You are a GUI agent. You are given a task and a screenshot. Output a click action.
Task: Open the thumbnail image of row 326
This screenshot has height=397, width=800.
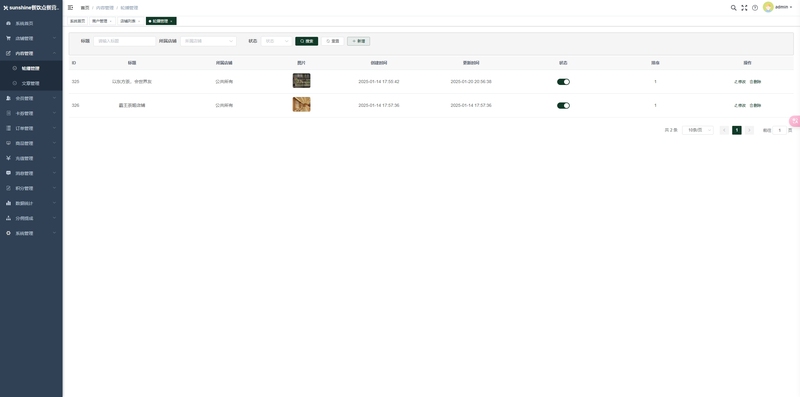point(302,105)
